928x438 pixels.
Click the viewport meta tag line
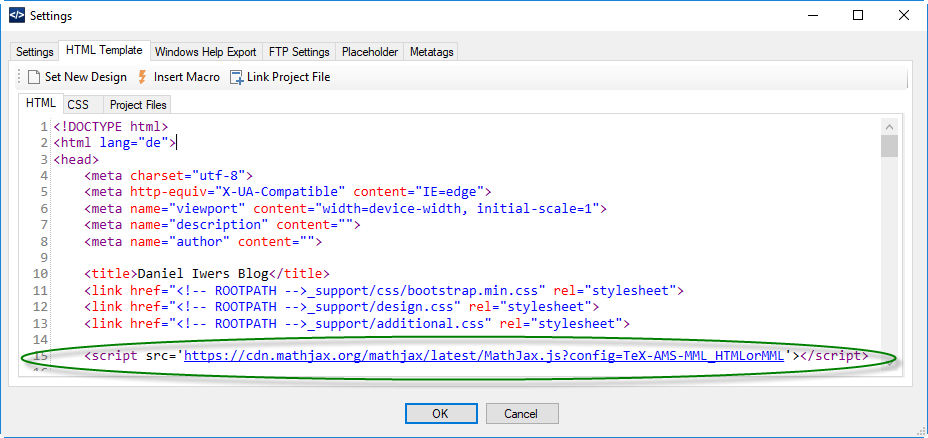click(346, 208)
